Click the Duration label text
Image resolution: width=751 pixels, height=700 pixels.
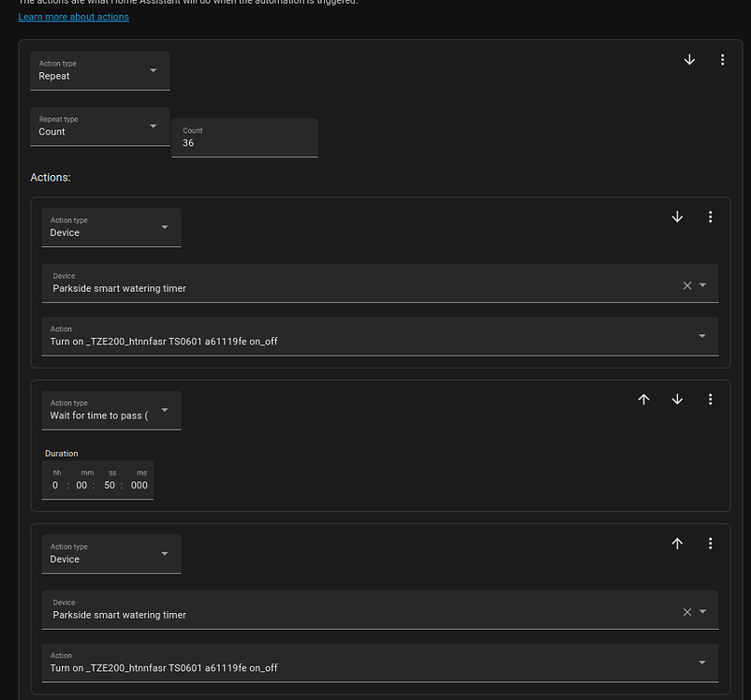pos(61,454)
